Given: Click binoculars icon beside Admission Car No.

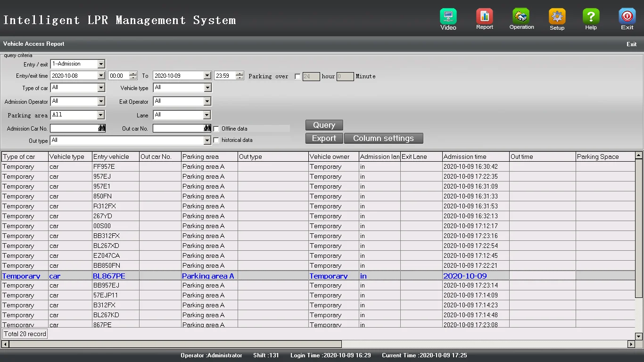Looking at the screenshot, I should [x=102, y=128].
